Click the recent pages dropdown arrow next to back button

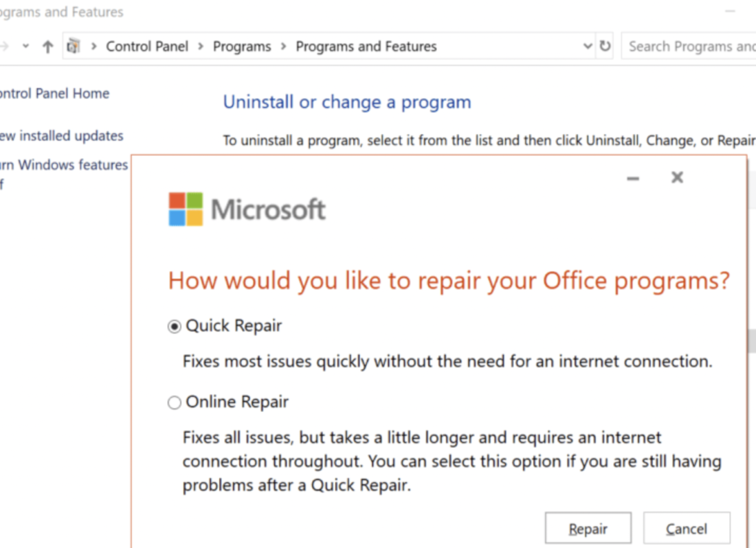pyautogui.click(x=25, y=45)
